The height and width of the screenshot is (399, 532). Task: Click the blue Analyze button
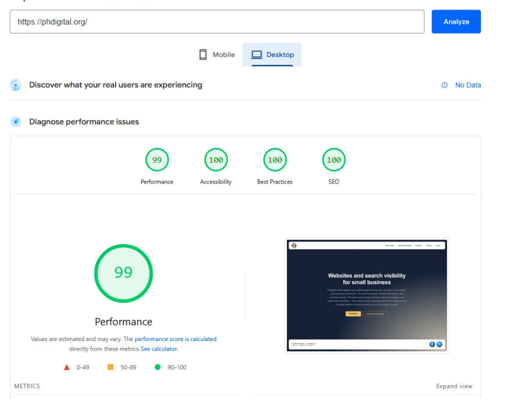click(x=456, y=22)
